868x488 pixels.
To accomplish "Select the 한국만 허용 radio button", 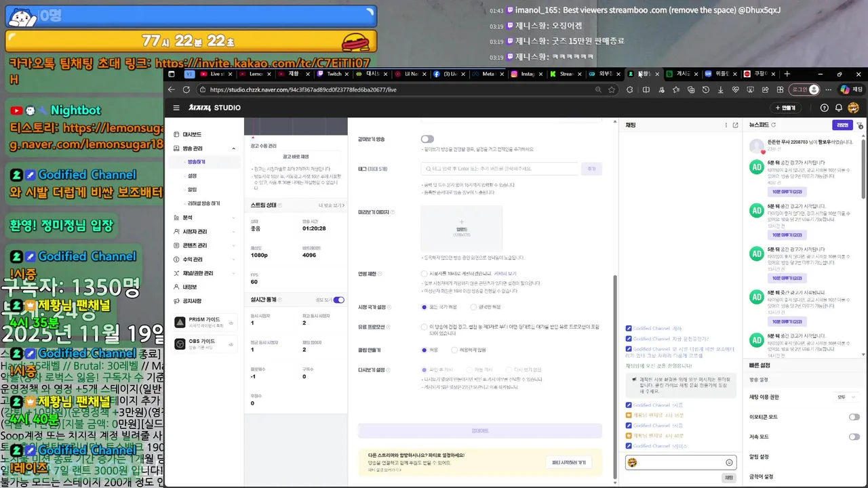I will click(x=472, y=306).
